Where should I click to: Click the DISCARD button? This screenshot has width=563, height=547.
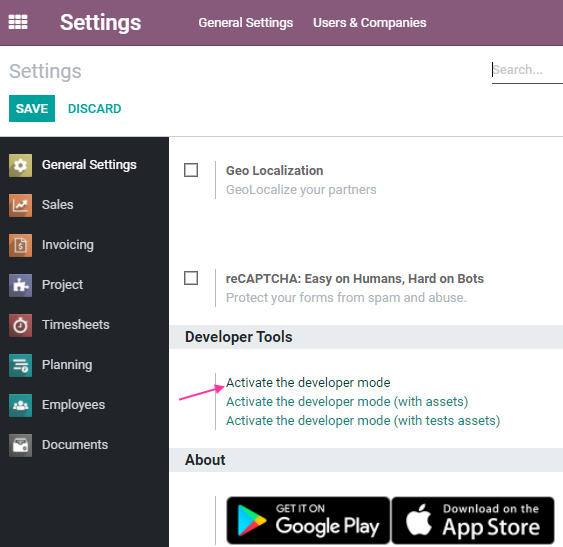point(94,108)
